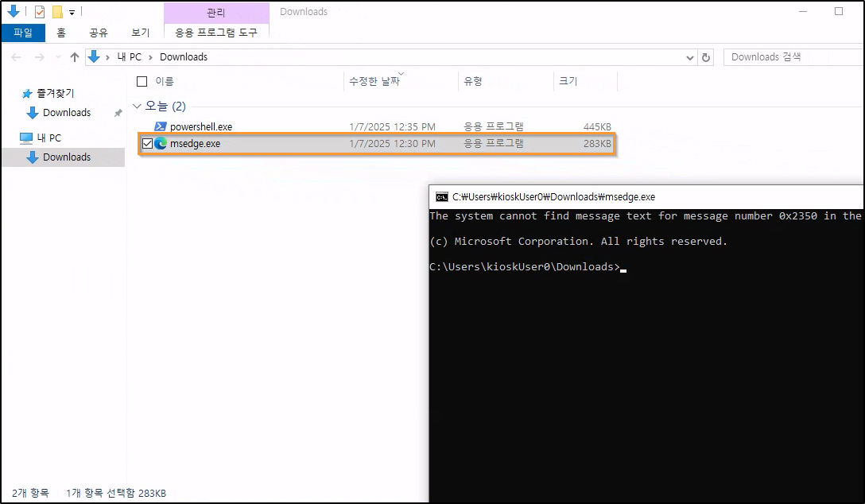Open the 파일 menu tab
The image size is (865, 504).
pyautogui.click(x=23, y=33)
